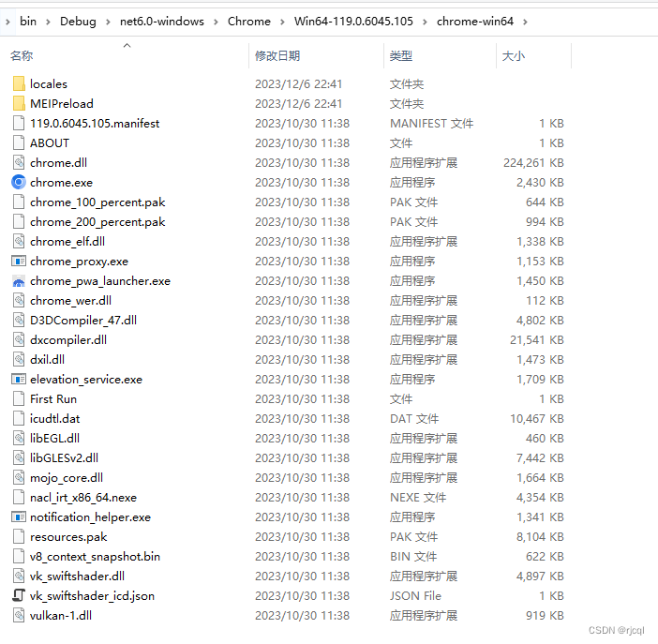Click the chrome_pwa_launcher.exe icon
Screen dimensions: 658x644
(19, 281)
